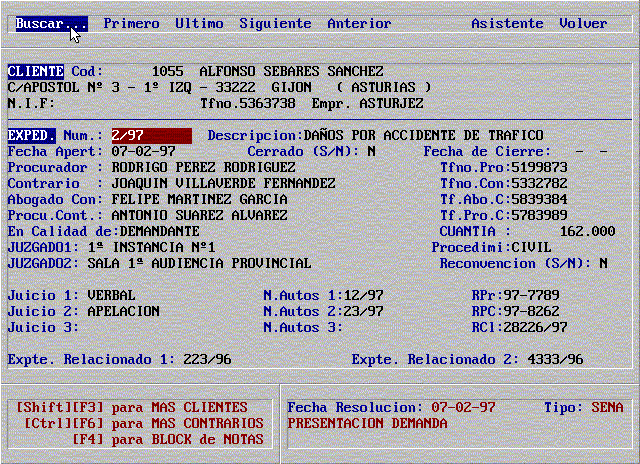Click client name ALFONSO SEBARES SANCHEZ
640x464 pixels.
pyautogui.click(x=291, y=71)
